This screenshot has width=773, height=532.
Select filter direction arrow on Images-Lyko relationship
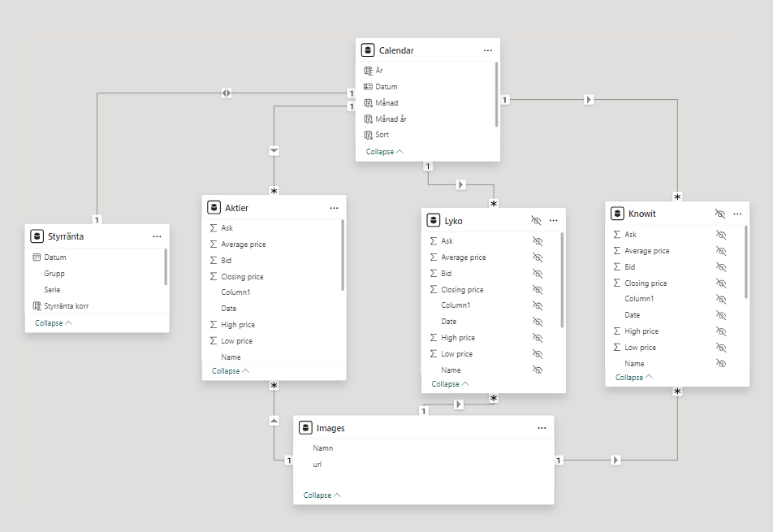pyautogui.click(x=459, y=404)
